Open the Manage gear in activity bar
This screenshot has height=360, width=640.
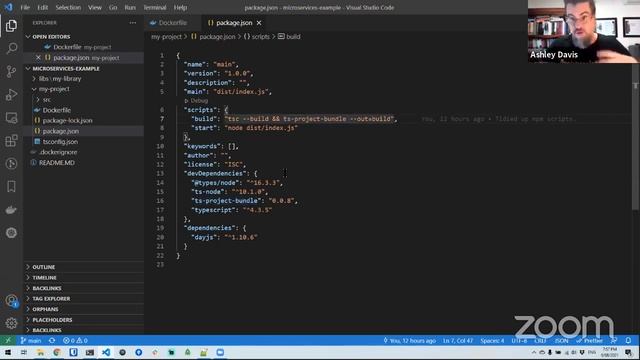[x=11, y=323]
